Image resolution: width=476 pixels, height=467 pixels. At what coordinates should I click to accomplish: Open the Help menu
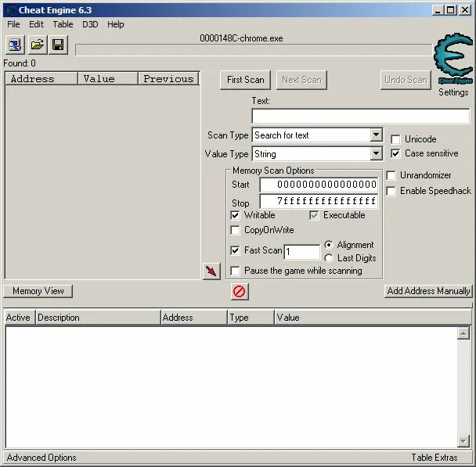pyautogui.click(x=116, y=24)
